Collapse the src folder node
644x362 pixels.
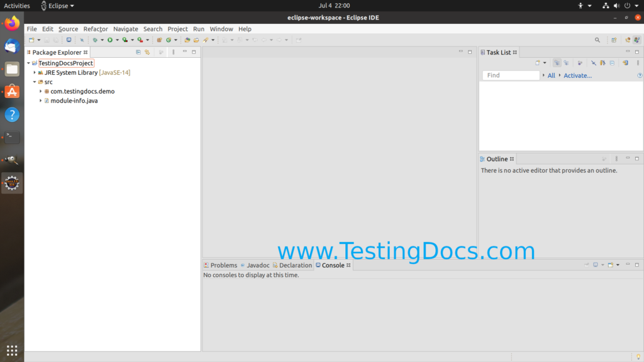point(35,82)
